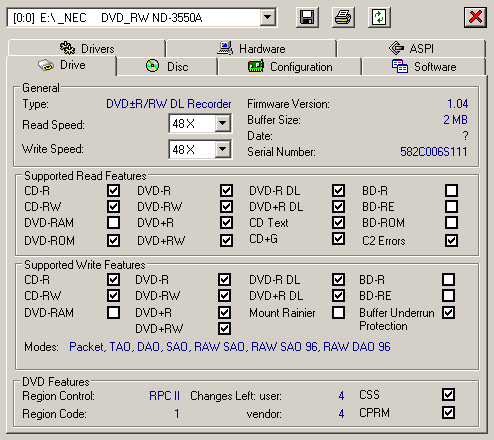Viewport: 494px width, 440px height.
Task: Switch to the ASPI tab
Action: (x=411, y=49)
